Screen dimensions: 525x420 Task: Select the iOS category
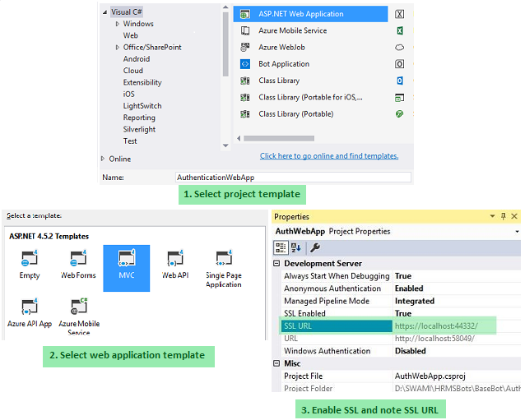tap(128, 94)
